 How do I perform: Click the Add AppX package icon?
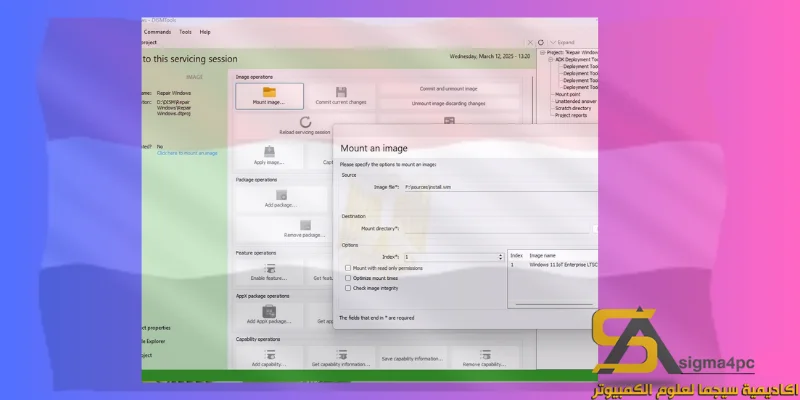tap(269, 311)
